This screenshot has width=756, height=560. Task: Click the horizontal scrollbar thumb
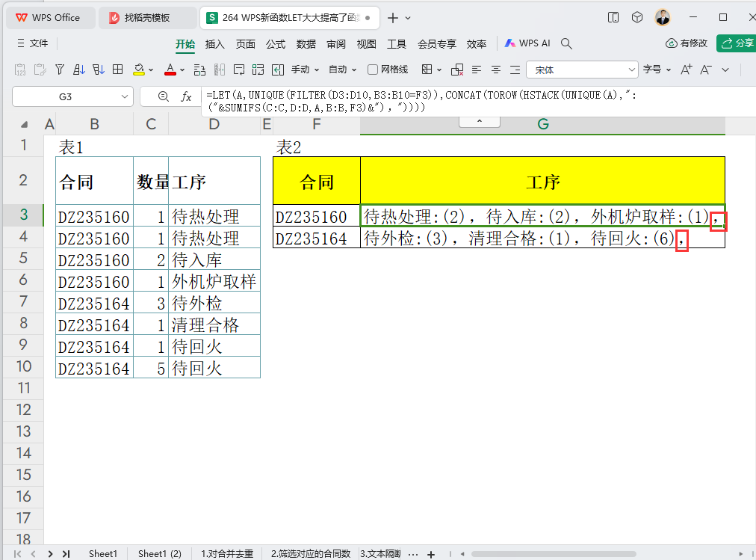click(x=554, y=554)
